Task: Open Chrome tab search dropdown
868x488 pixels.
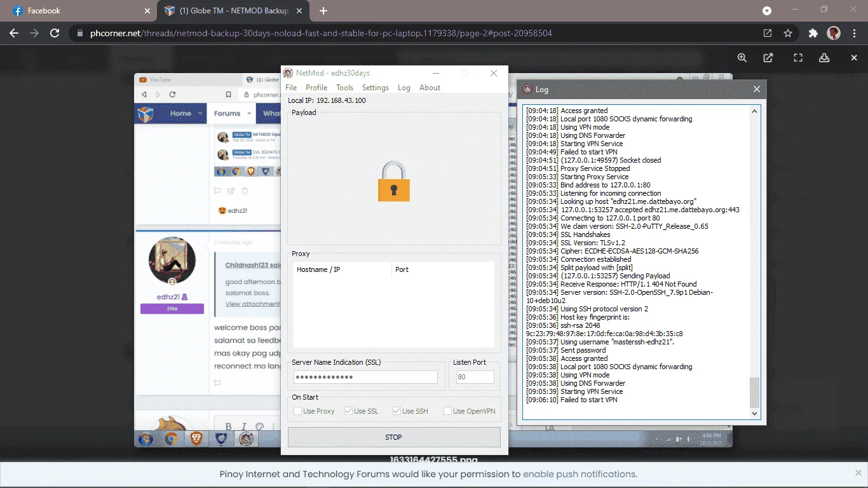Action: (x=767, y=11)
